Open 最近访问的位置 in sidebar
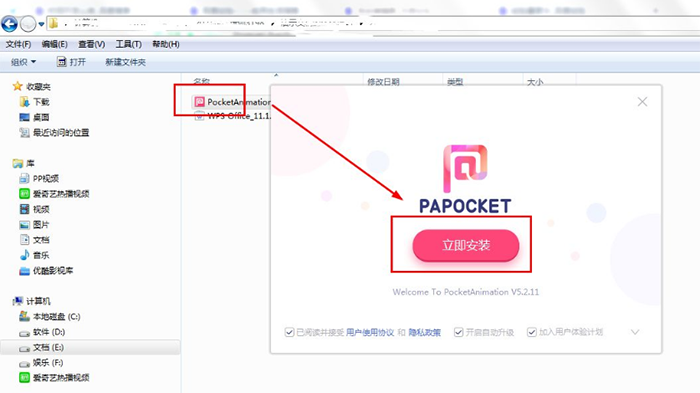The width and height of the screenshot is (700, 393). coord(54,133)
